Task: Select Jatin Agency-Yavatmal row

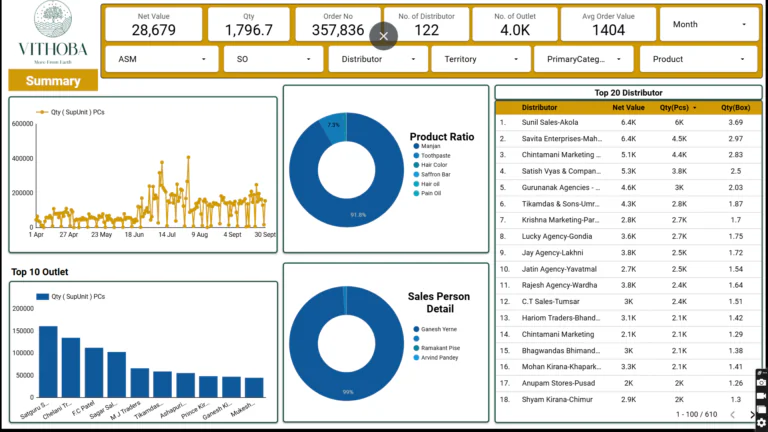Action: tap(628, 269)
